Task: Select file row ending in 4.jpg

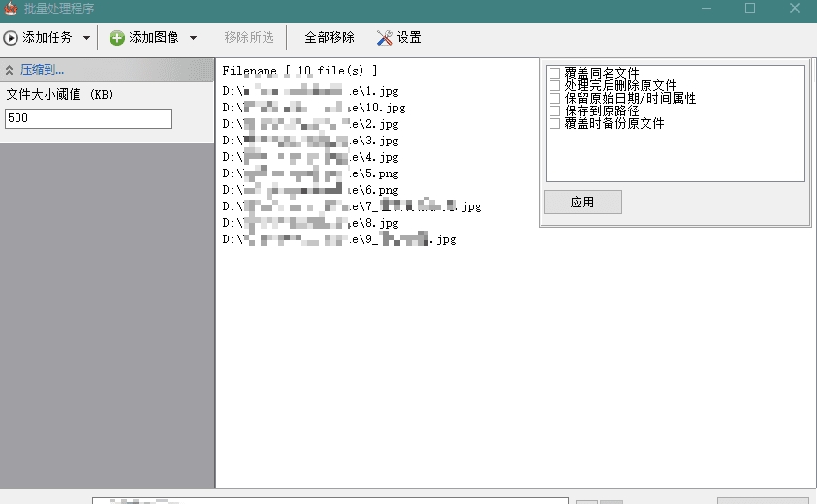Action: (310, 157)
